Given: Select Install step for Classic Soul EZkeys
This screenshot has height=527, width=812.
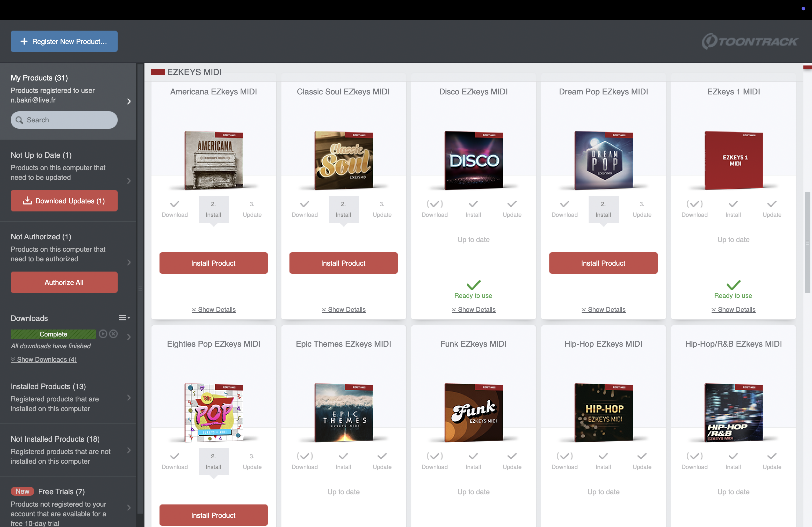Looking at the screenshot, I should 343,209.
